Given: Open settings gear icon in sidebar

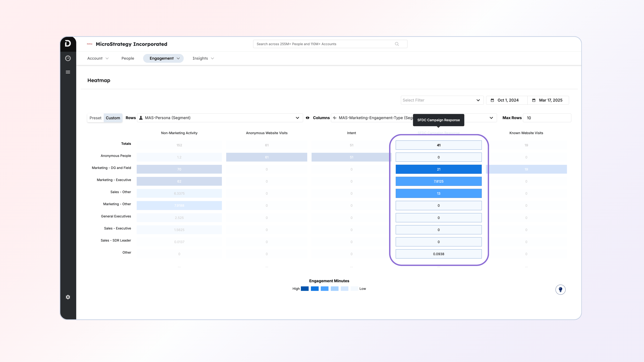Looking at the screenshot, I should point(68,297).
